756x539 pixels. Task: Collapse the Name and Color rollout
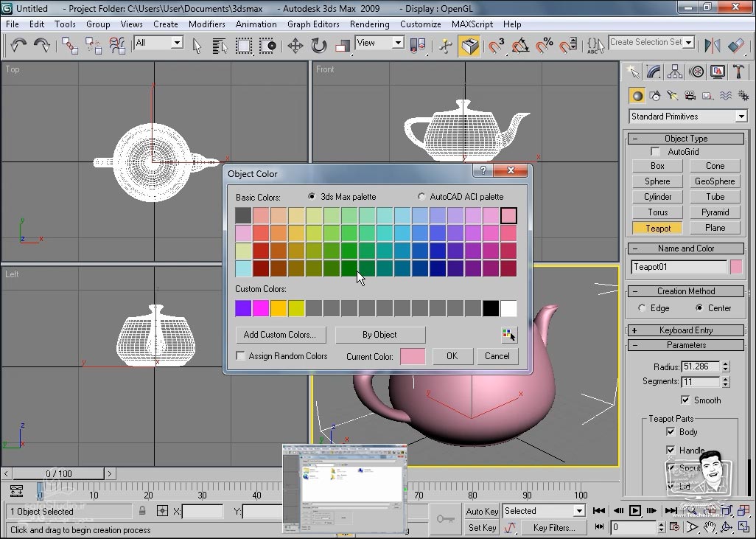[685, 248]
